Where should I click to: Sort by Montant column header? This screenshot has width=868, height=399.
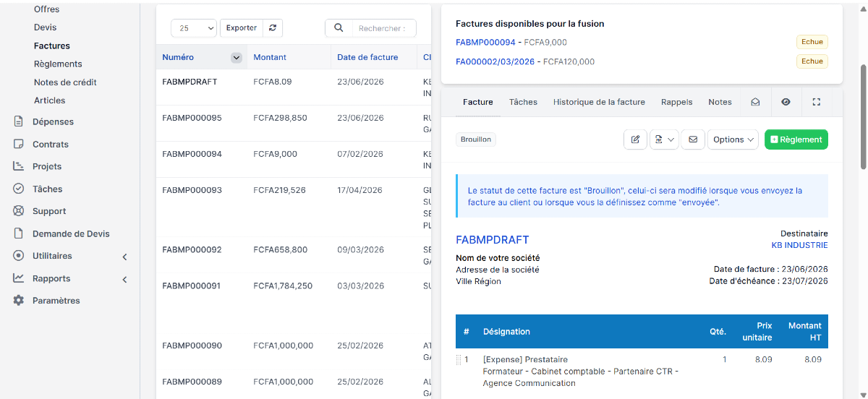270,58
